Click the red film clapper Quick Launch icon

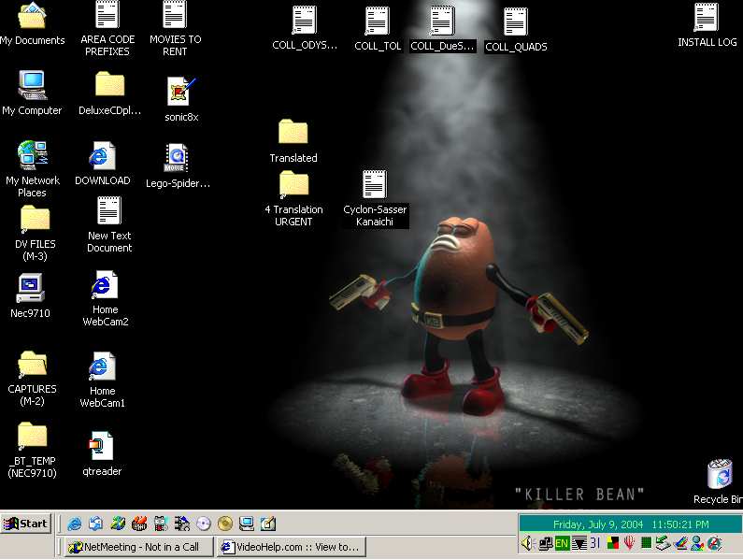click(139, 524)
